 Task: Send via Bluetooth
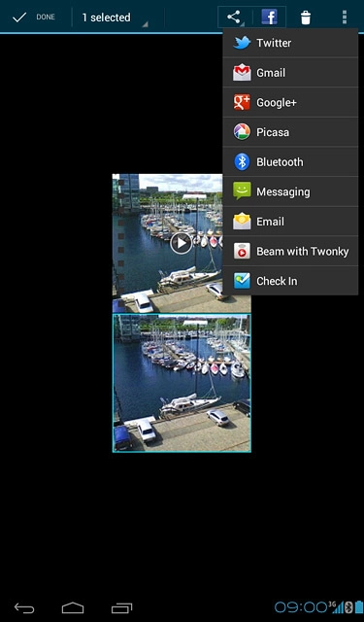pos(291,162)
